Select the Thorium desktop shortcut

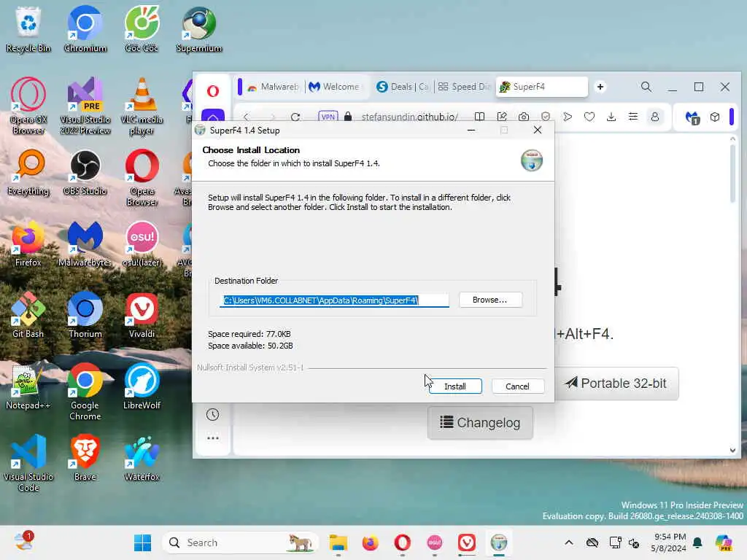point(85,315)
